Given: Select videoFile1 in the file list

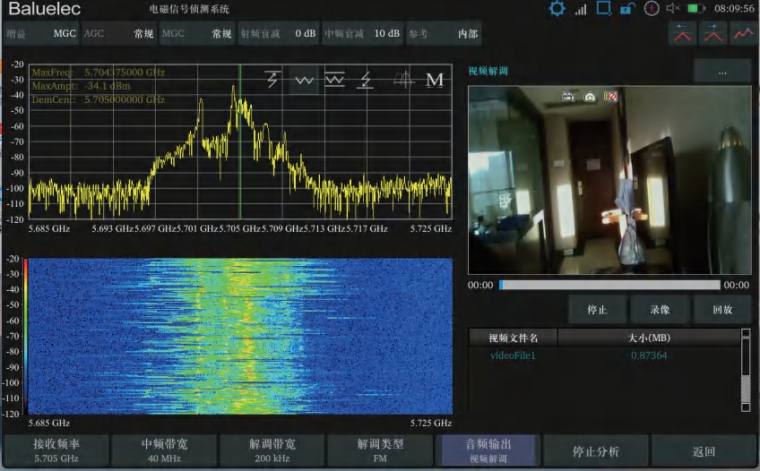Looking at the screenshot, I should (x=513, y=355).
